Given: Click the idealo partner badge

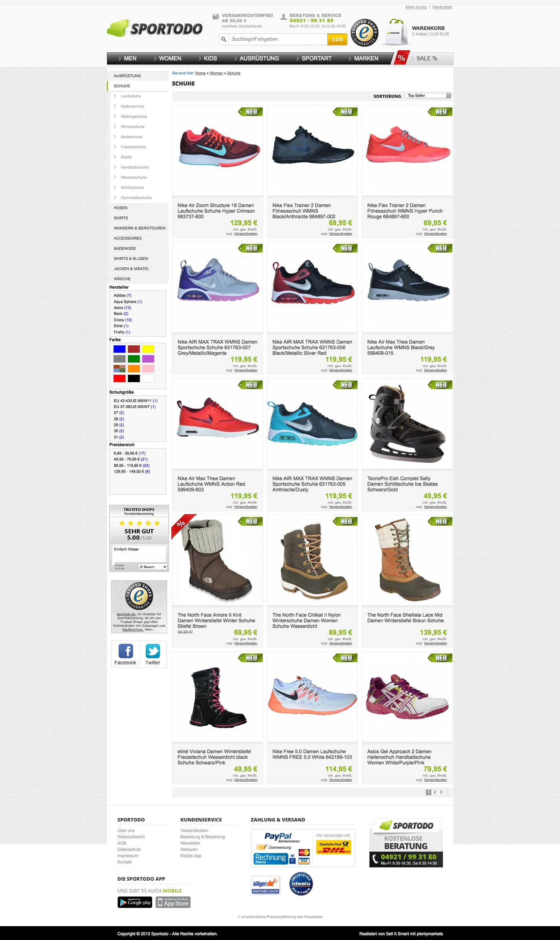Looking at the screenshot, I should click(301, 883).
